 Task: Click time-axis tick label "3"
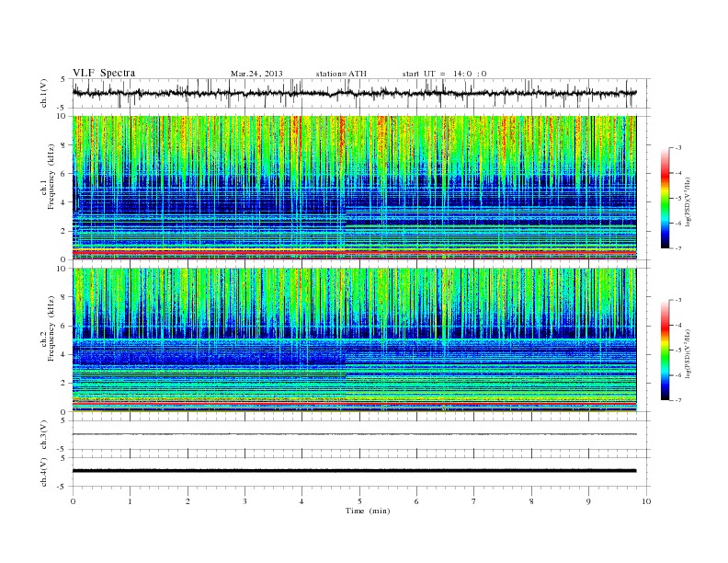245,501
